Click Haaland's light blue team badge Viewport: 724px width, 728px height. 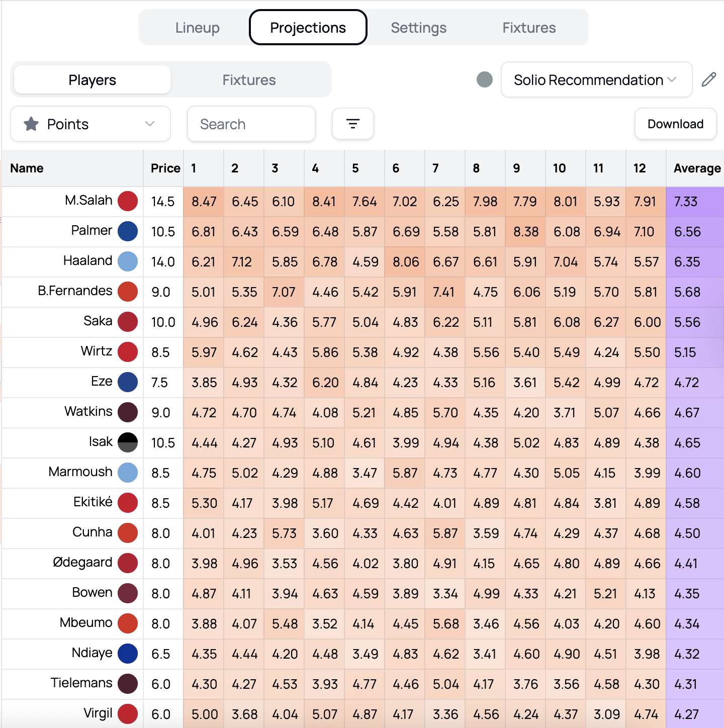click(x=128, y=261)
